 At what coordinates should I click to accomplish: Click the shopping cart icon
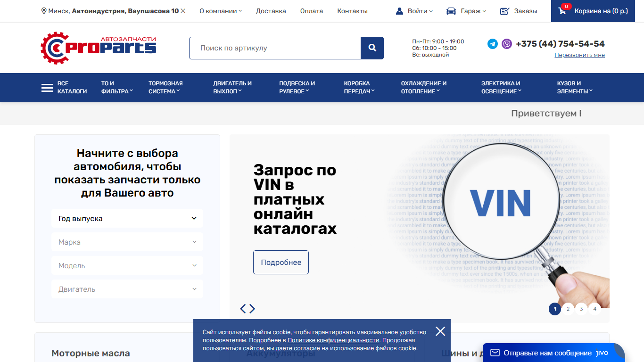(x=562, y=11)
